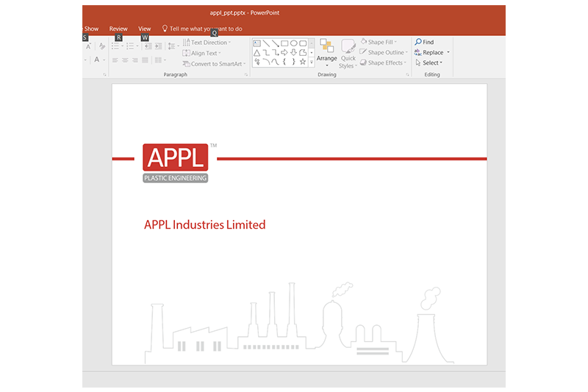Viewport: 588px width, 392px height.
Task: Apply the font color A button
Action: [x=97, y=60]
